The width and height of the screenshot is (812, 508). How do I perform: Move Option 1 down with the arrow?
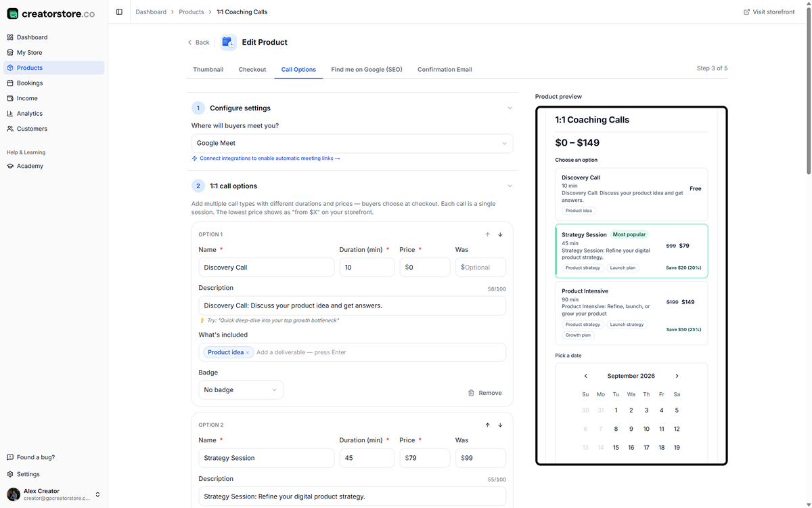point(501,234)
